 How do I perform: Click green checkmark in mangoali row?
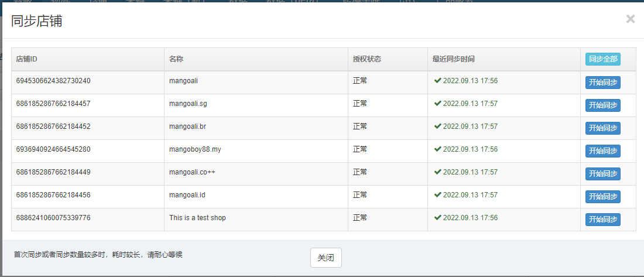(437, 81)
